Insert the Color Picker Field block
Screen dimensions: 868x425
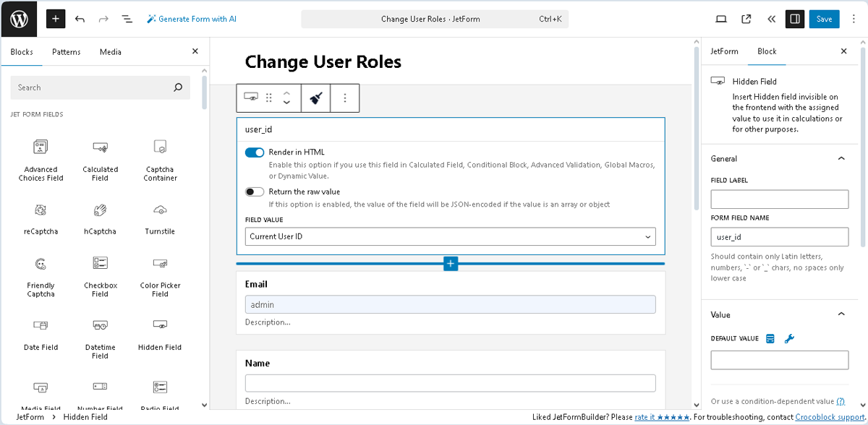tap(160, 277)
